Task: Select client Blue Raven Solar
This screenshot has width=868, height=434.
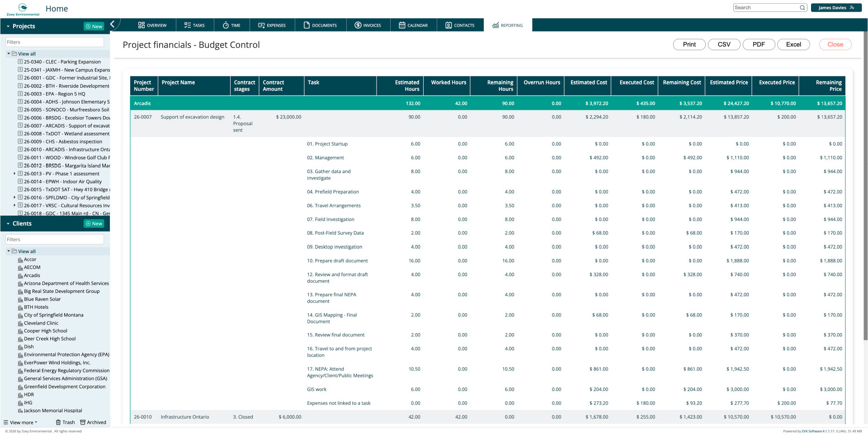Action: [42, 299]
